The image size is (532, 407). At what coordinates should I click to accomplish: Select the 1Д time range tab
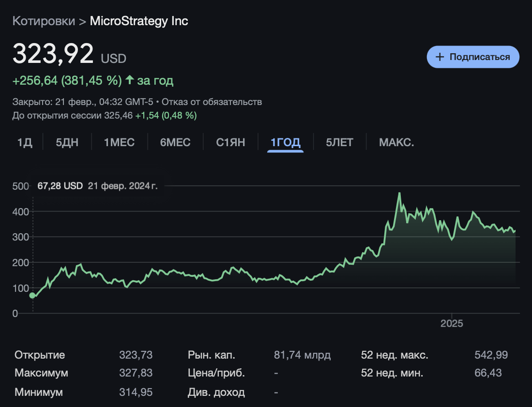[x=25, y=142]
